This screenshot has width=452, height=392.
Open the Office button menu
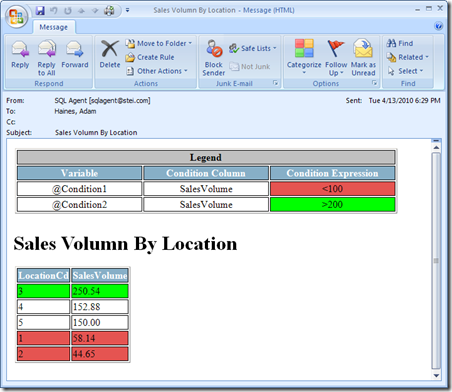pos(17,16)
